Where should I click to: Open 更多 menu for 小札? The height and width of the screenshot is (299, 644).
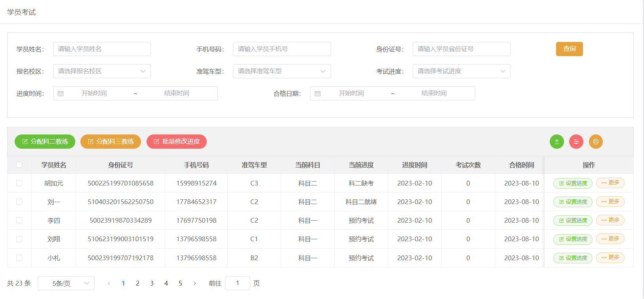tap(610, 257)
